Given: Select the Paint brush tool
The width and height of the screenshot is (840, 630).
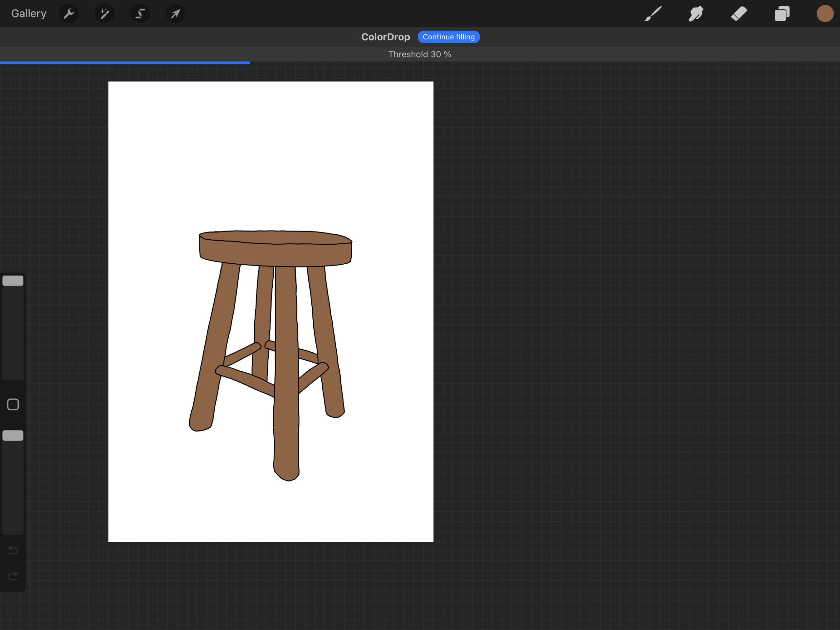Looking at the screenshot, I should pos(653,14).
